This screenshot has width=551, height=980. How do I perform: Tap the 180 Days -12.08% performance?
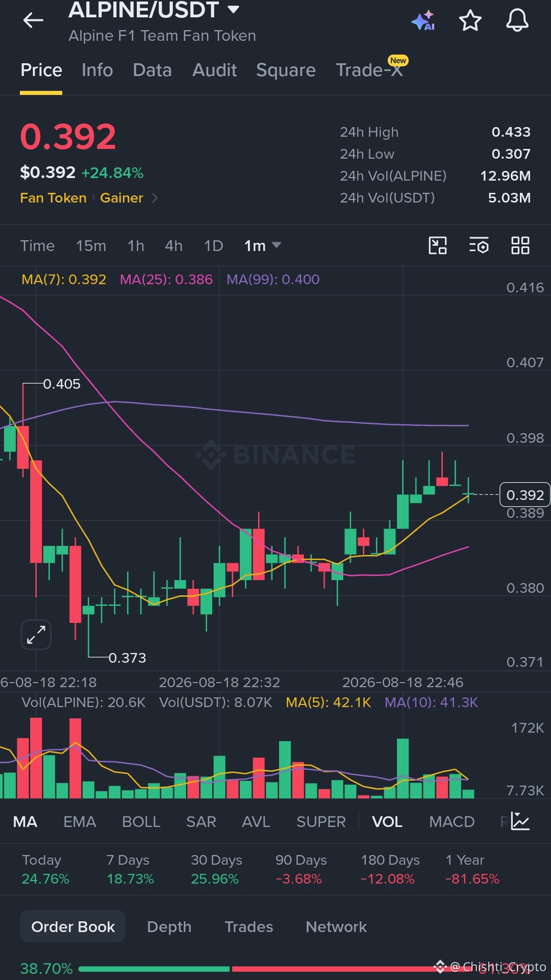pyautogui.click(x=390, y=869)
